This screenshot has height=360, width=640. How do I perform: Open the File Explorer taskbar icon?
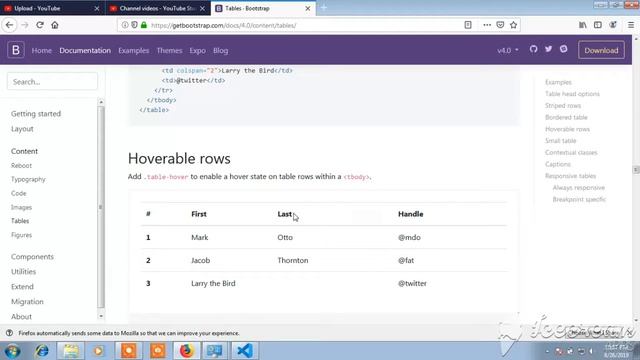pos(71,351)
